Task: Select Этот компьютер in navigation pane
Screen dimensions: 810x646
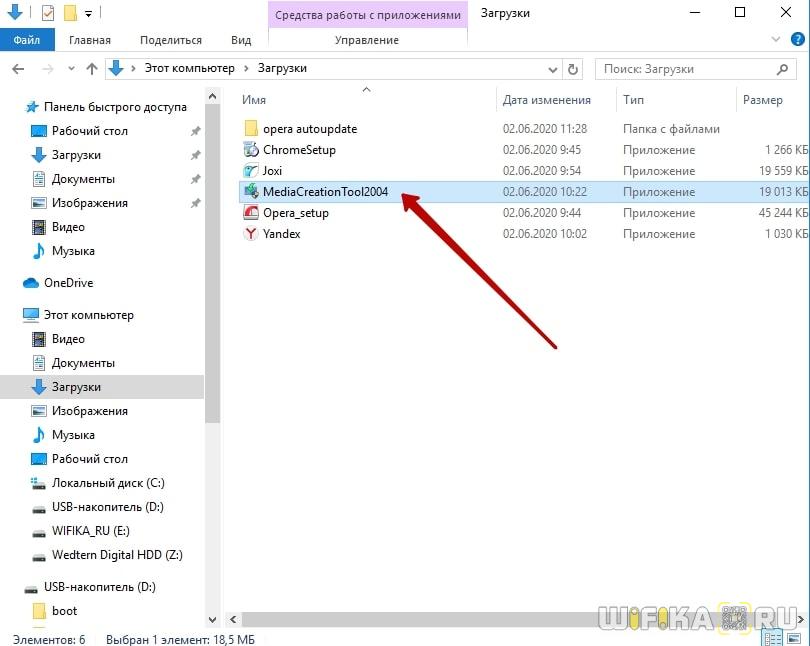Action: coord(88,315)
